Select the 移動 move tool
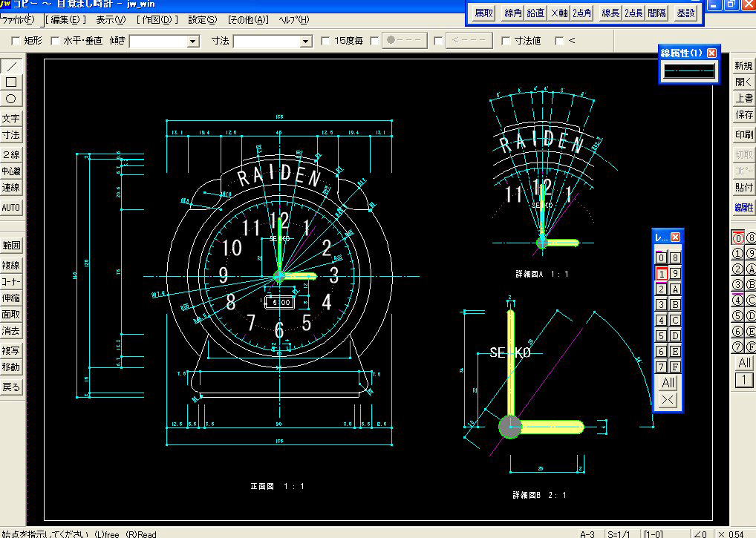Image resolution: width=756 pixels, height=538 pixels. pos(11,367)
